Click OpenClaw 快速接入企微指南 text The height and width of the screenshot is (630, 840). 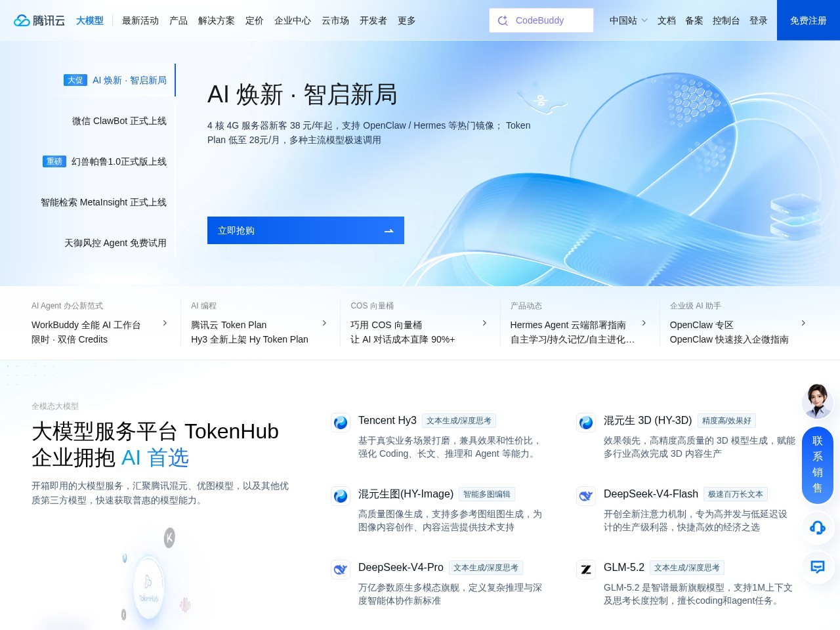point(729,339)
